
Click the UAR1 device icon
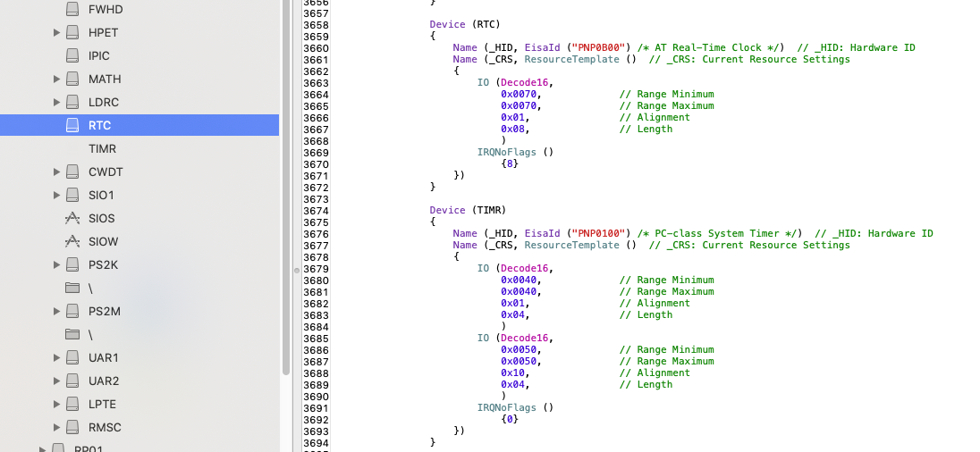tap(73, 357)
